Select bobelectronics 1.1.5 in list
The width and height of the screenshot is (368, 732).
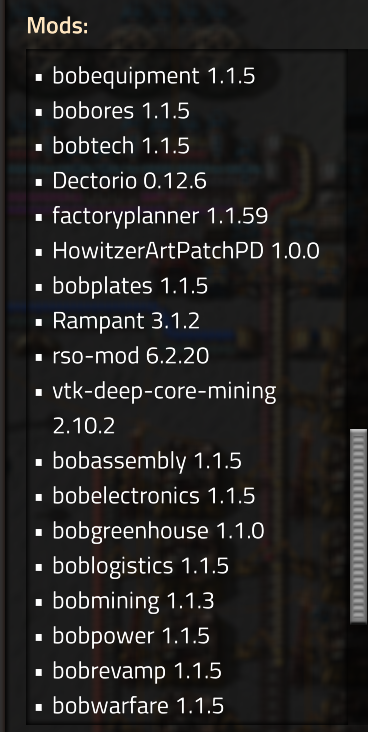[x=154, y=496]
